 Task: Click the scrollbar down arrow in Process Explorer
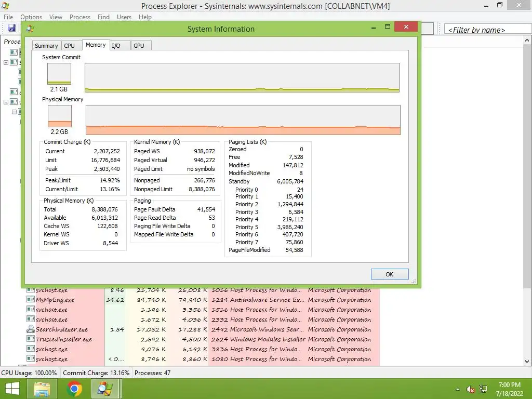(527, 362)
